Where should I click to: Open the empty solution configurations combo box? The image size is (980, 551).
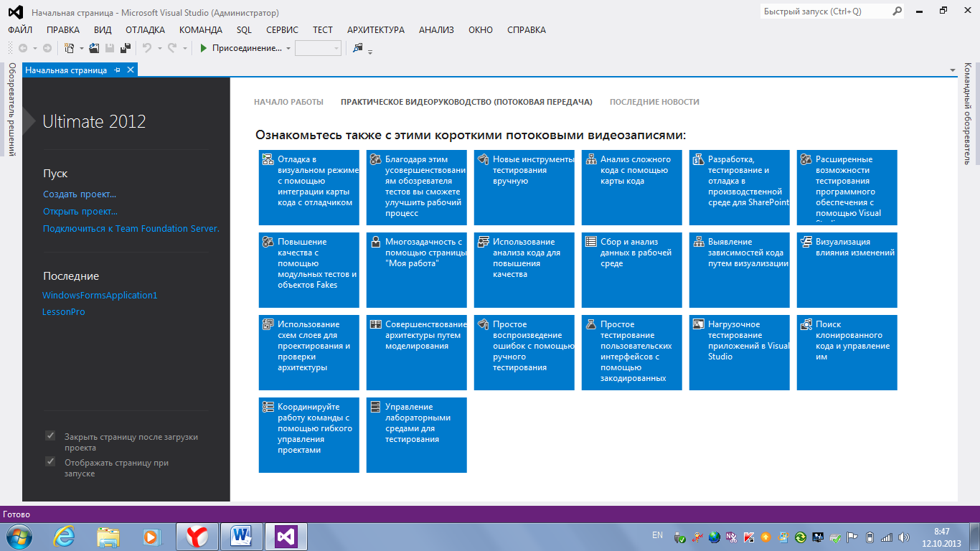(318, 48)
